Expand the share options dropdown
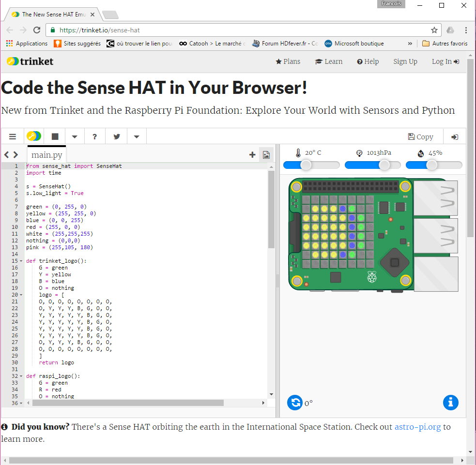This screenshot has width=476, height=465. [137, 136]
